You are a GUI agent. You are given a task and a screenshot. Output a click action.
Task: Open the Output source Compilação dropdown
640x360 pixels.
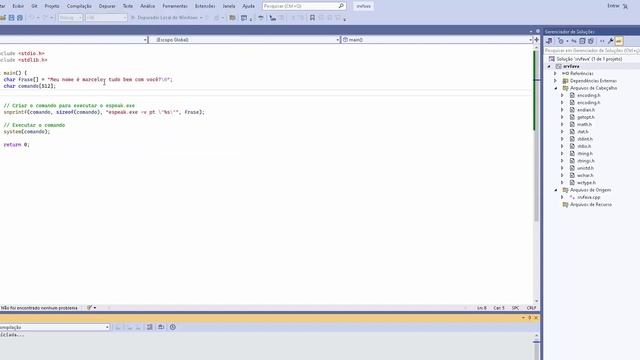tap(55, 327)
